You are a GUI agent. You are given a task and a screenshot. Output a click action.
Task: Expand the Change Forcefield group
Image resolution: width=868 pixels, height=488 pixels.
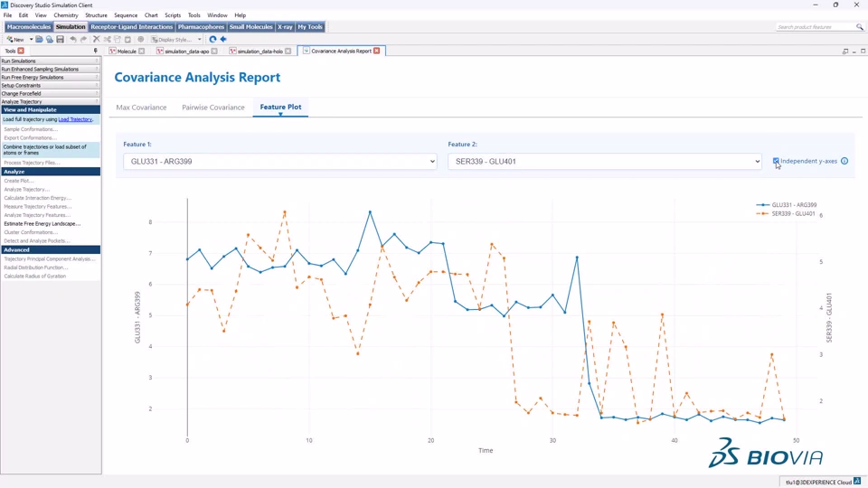click(x=50, y=93)
